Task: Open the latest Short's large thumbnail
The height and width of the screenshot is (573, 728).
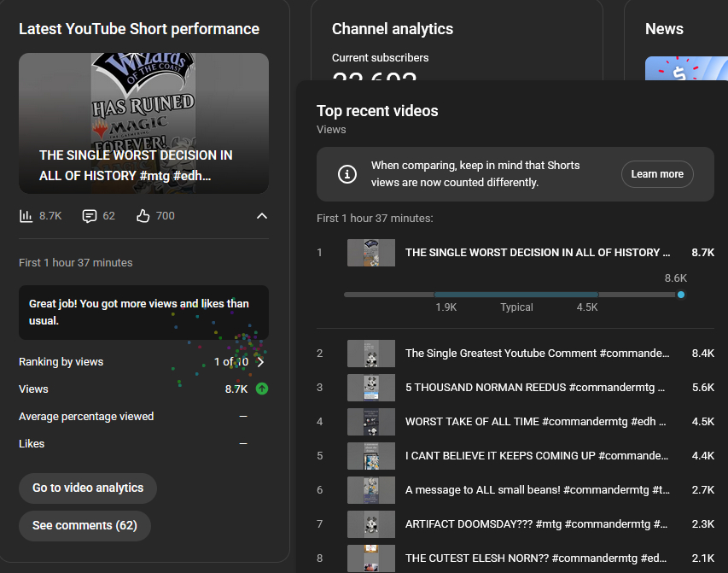Action: (143, 123)
